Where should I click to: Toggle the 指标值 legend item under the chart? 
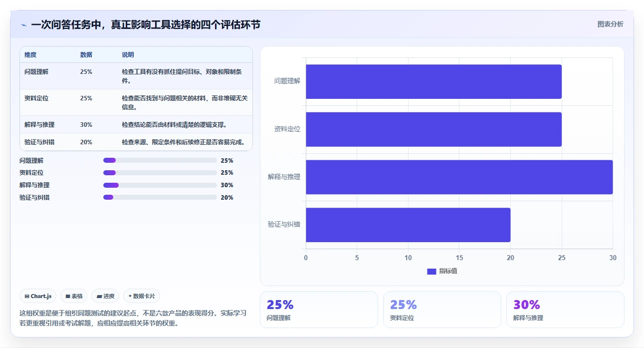click(x=442, y=271)
